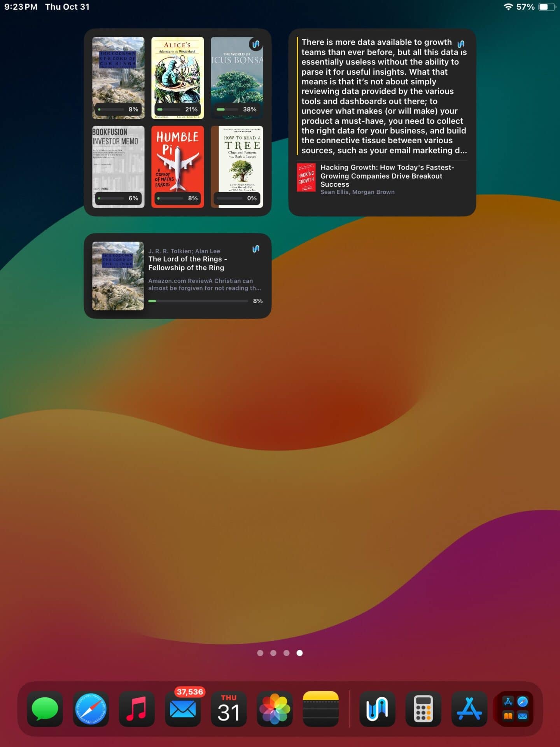Open Hacking Growth book title link
Viewport: 560px width, 747px height.
(387, 176)
